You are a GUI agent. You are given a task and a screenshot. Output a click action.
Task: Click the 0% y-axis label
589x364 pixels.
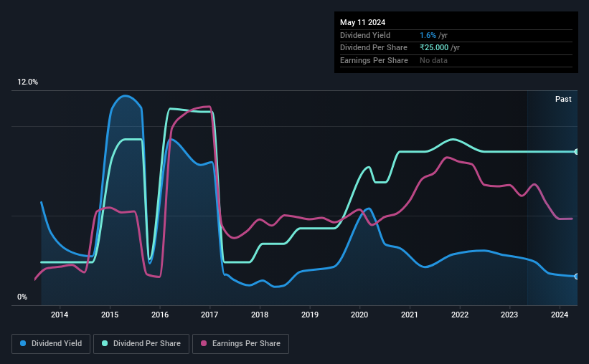(22, 297)
